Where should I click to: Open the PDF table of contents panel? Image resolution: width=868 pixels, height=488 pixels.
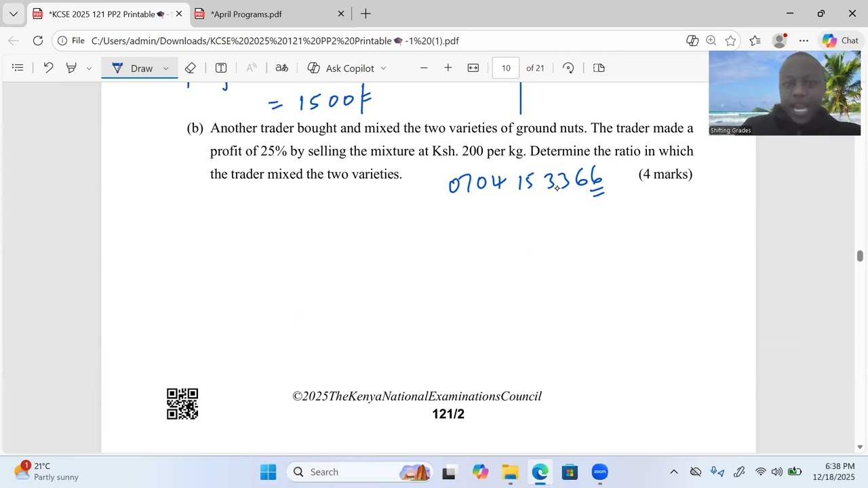tap(18, 68)
